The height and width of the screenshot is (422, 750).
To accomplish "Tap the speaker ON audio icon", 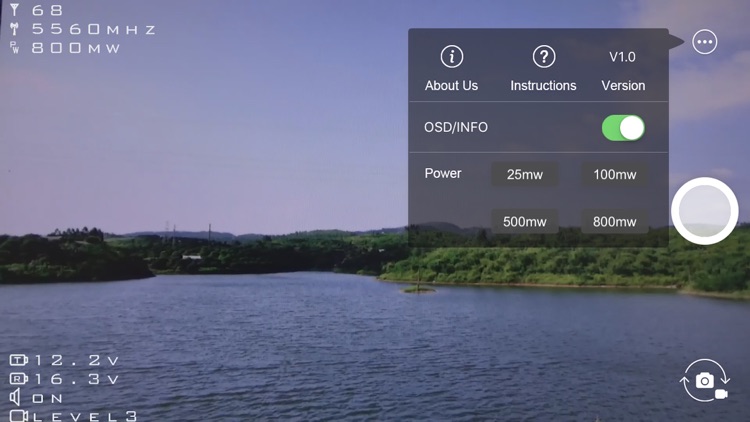I will 15,397.
